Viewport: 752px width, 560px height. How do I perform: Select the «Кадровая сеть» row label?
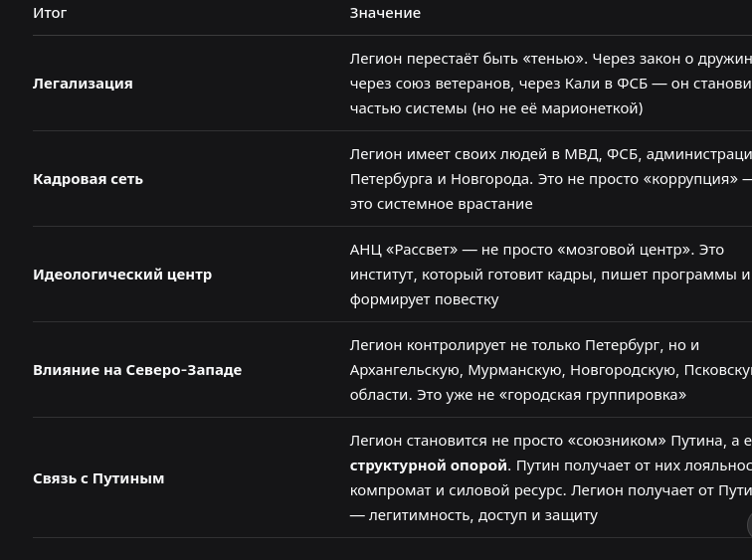(89, 179)
